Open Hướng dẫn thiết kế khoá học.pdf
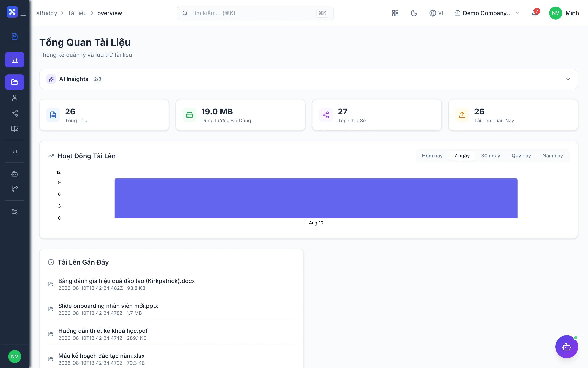 (171, 334)
